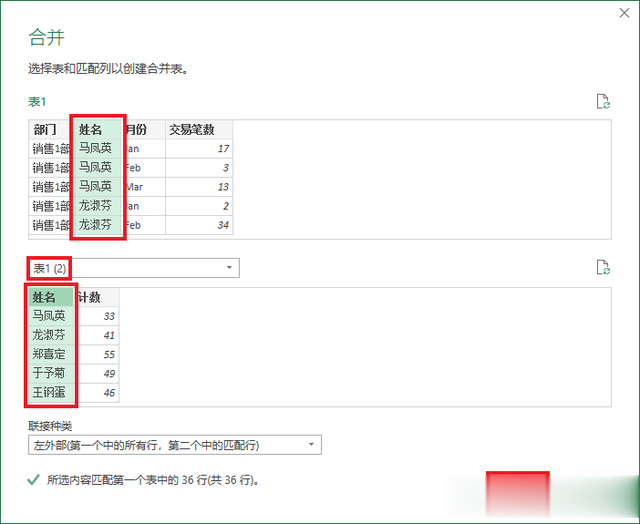
Task: Click cell with value 34
Action: pos(199,225)
